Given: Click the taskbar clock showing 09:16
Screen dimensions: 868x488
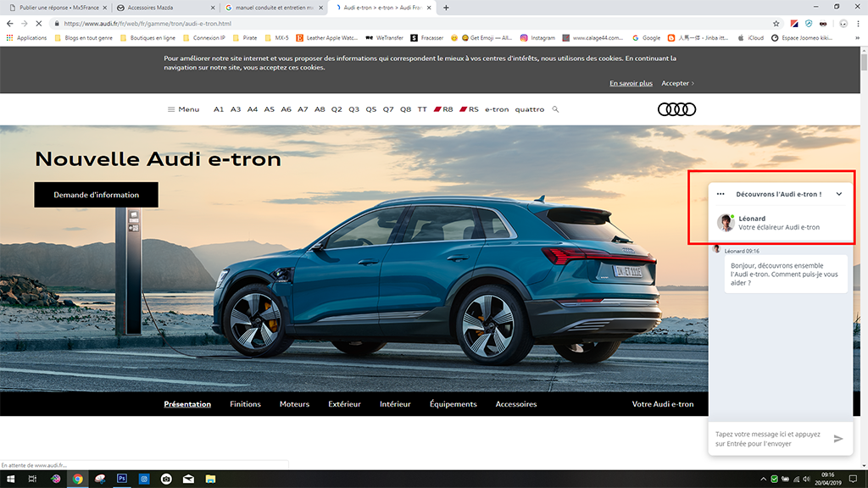Looking at the screenshot, I should pyautogui.click(x=828, y=480).
